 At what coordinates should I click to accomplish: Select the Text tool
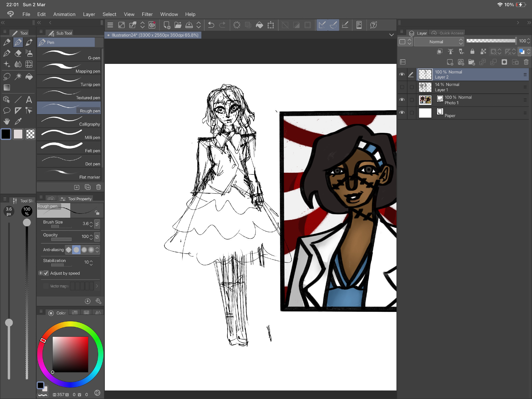click(x=29, y=100)
